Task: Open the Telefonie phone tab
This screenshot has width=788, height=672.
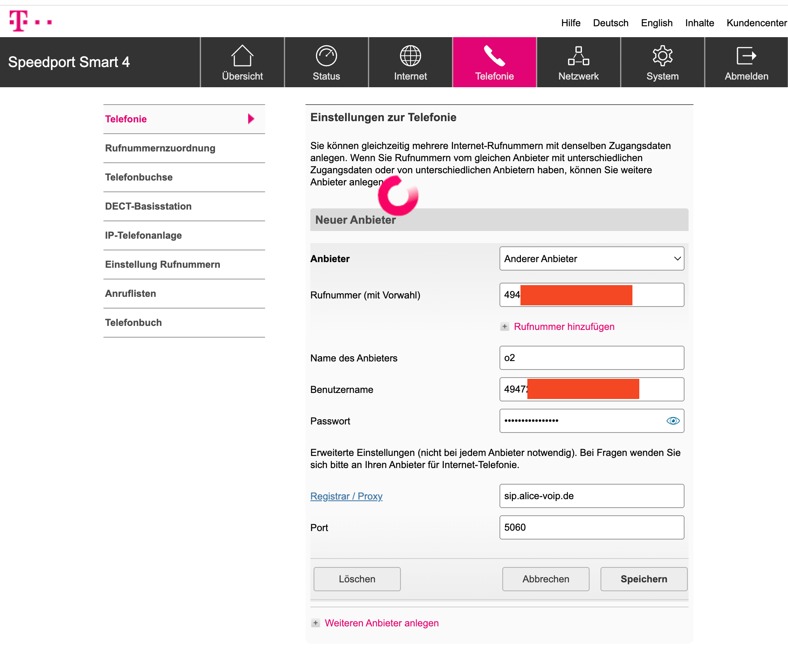Action: [x=495, y=62]
